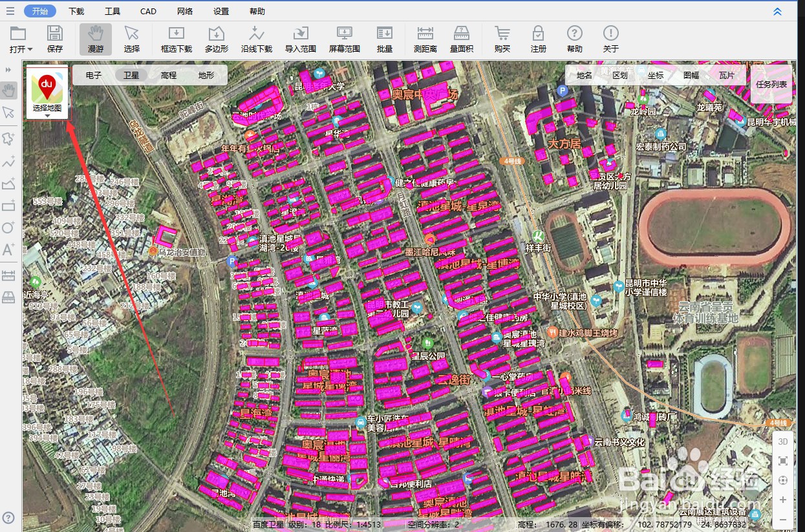This screenshot has height=532, width=805.
Task: Click the 102.78752179 longitude value
Action: [664, 524]
